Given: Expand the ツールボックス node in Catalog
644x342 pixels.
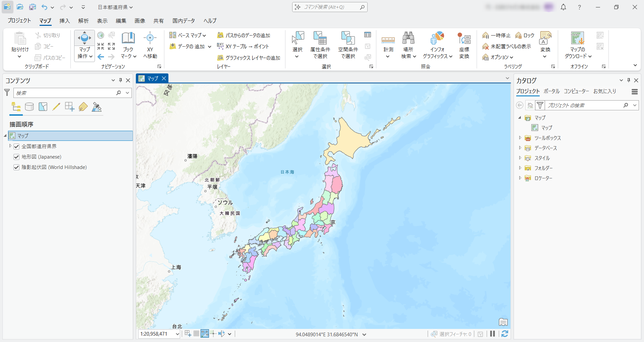Looking at the screenshot, I should tap(520, 138).
